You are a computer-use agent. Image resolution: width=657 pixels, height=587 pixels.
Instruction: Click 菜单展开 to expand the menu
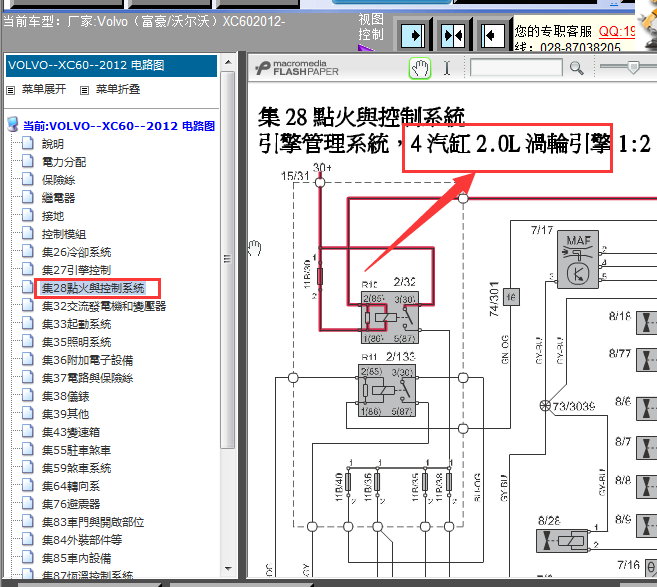pyautogui.click(x=44, y=89)
